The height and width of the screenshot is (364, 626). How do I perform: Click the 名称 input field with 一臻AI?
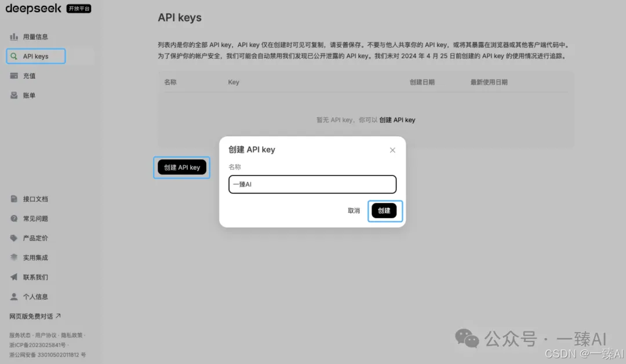tap(312, 184)
